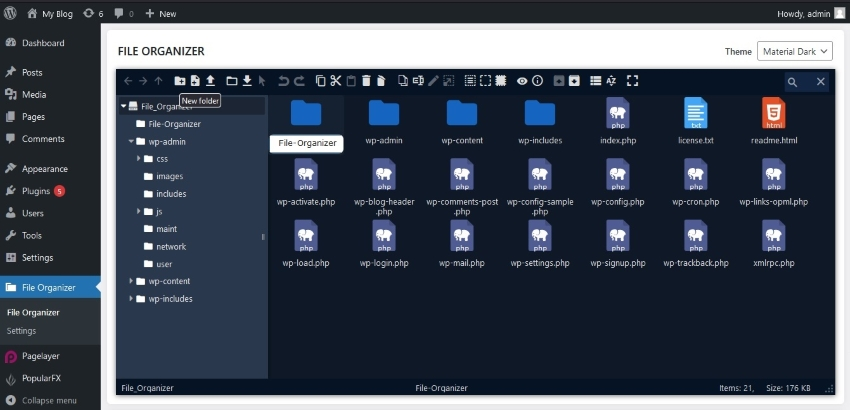This screenshot has width=850, height=410.
Task: Open Settings submenu under File Organizer
Action: (x=21, y=331)
